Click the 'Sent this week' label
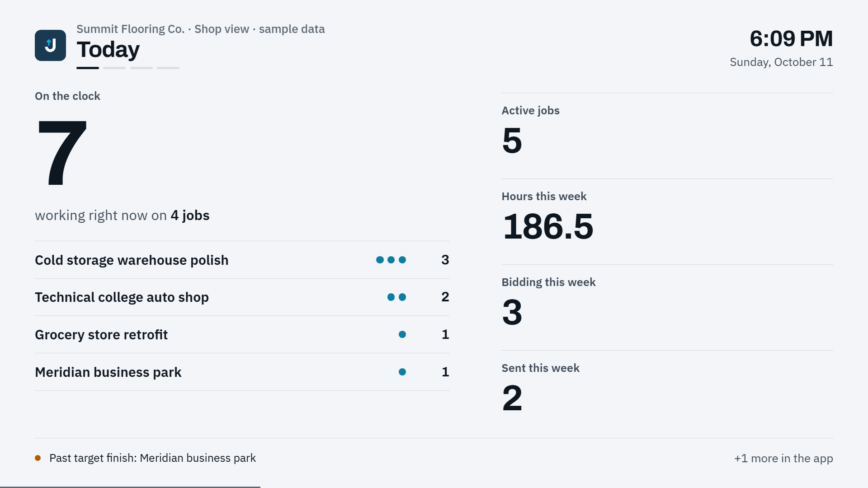868x488 pixels. pos(540,368)
